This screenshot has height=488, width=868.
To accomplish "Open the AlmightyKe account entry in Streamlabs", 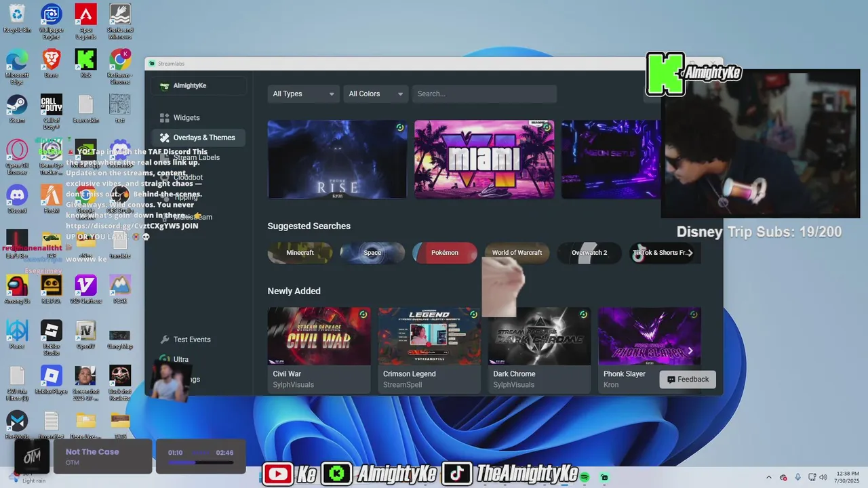I will (199, 86).
